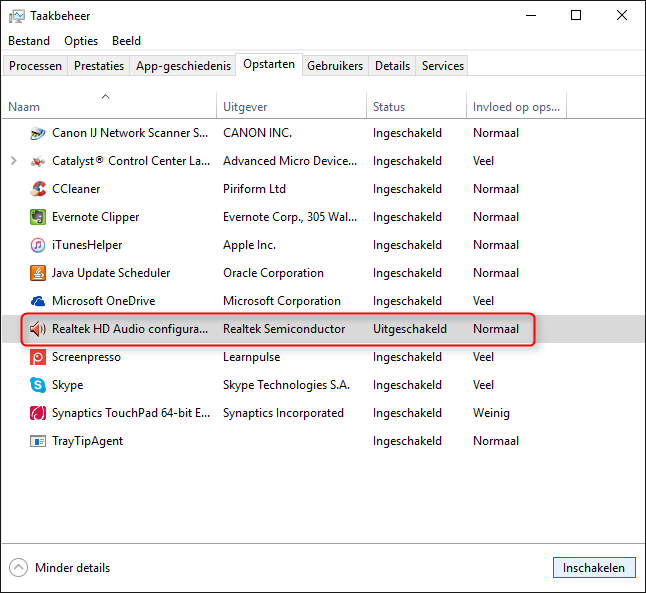Select the Microsoft OneDrive cloud icon
This screenshot has width=646, height=593.
[x=38, y=301]
